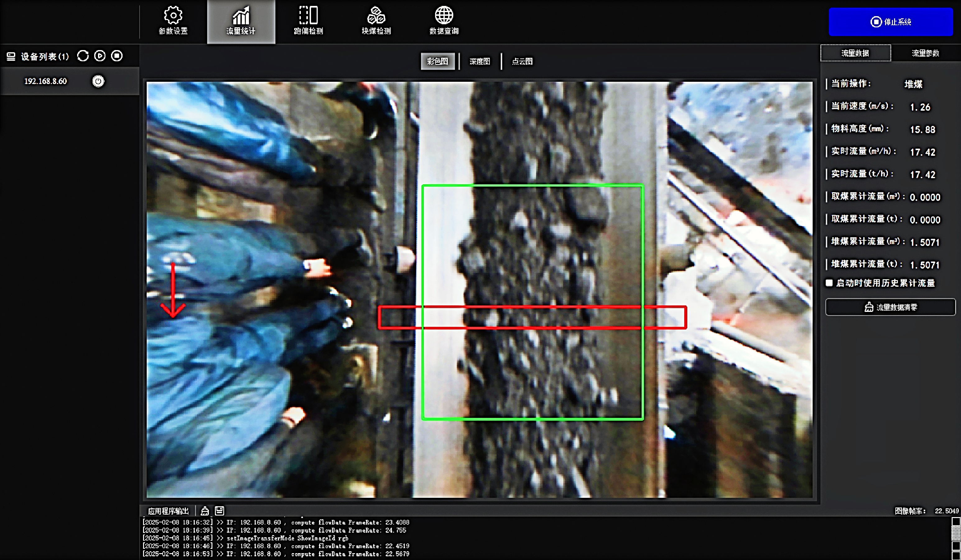
Task: Open 块煤检测 lump coal detection
Action: [x=376, y=21]
